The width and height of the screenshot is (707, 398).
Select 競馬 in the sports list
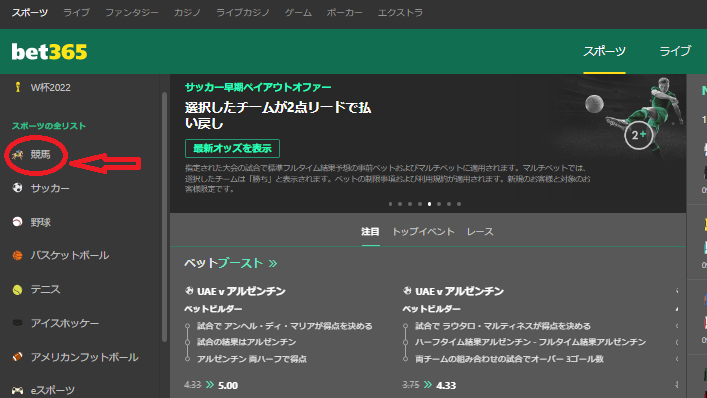tap(40, 155)
